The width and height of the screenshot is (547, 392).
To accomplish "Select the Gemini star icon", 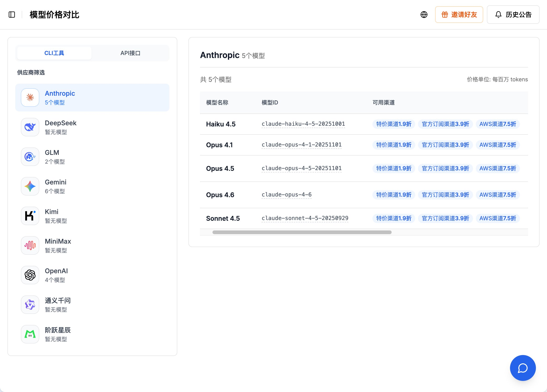I will click(x=30, y=186).
